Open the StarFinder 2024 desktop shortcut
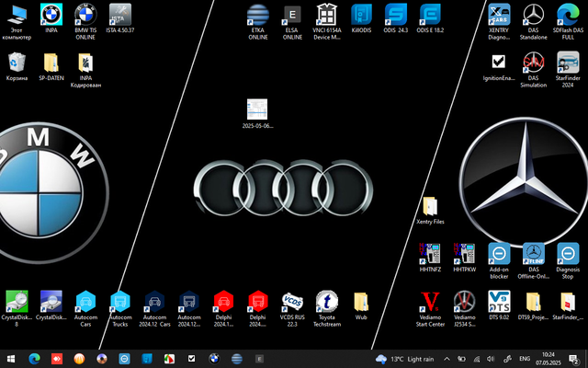Viewport: 588px width, 368px height. click(x=568, y=70)
